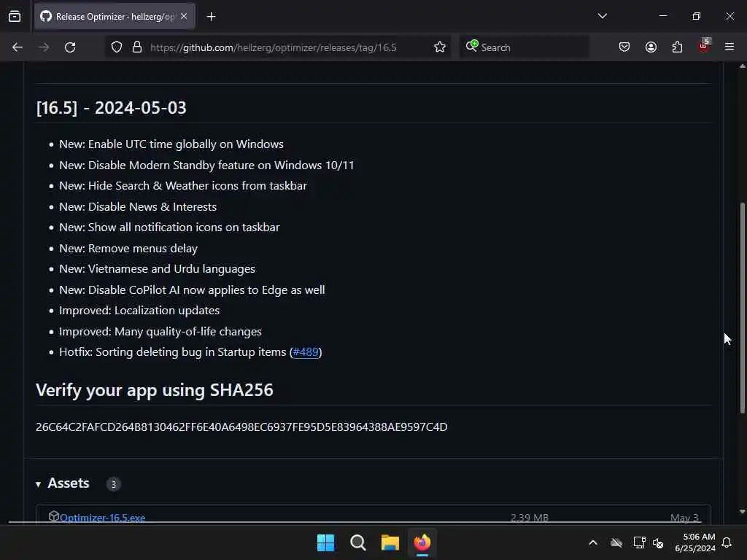Open Firefox tab overview icon

point(15,17)
